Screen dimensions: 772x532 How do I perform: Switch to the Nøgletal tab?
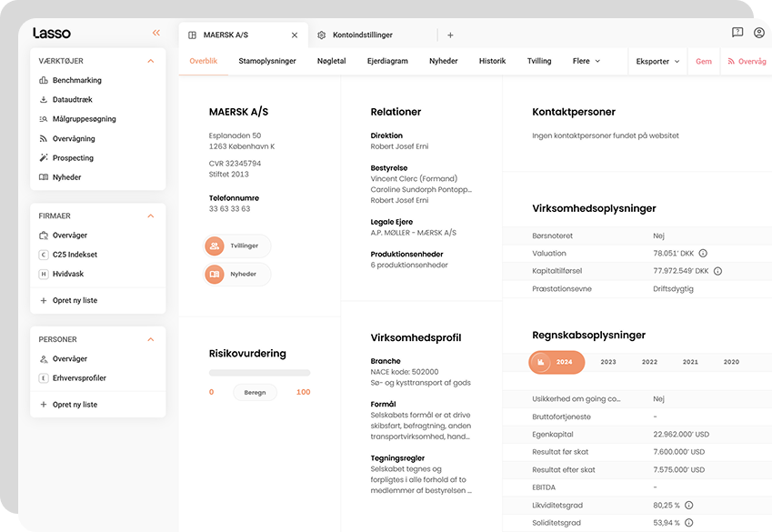point(331,61)
